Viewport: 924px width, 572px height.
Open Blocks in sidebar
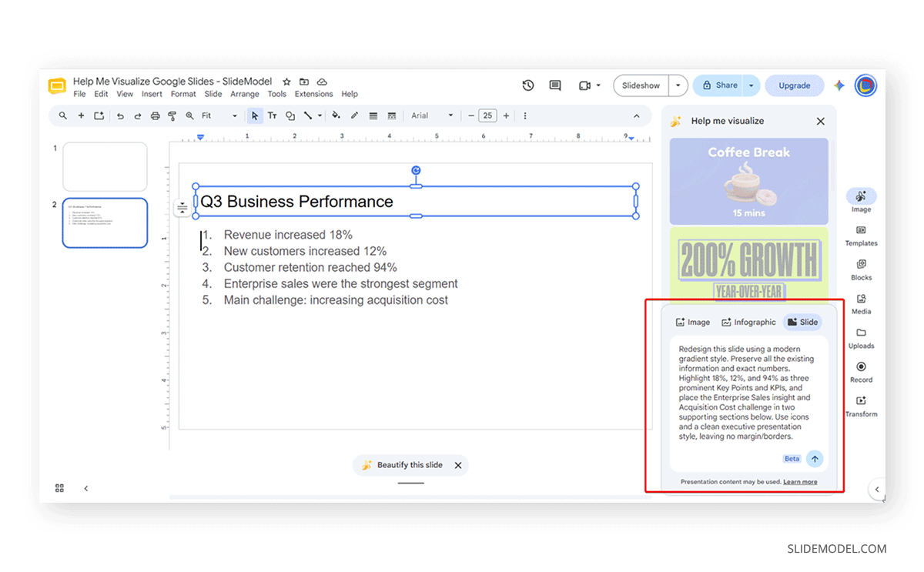click(861, 269)
